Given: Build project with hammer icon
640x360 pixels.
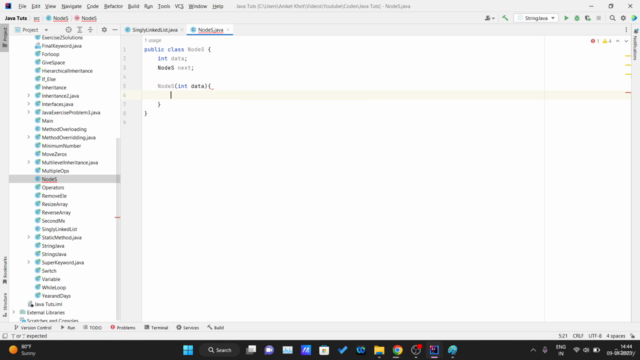Looking at the screenshot, I should [505, 18].
